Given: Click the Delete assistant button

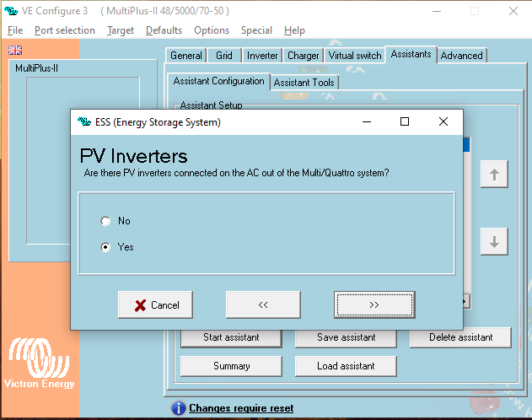Looking at the screenshot, I should pyautogui.click(x=460, y=337).
